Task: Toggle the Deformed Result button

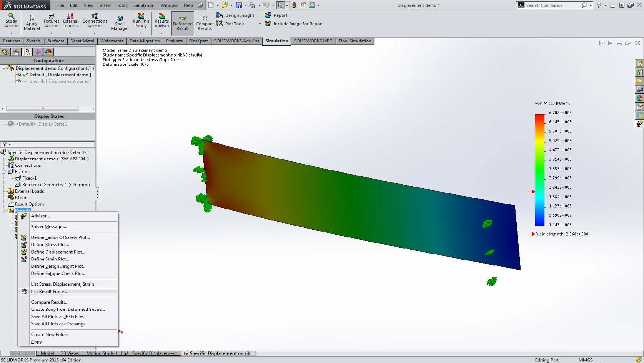Action: click(182, 23)
